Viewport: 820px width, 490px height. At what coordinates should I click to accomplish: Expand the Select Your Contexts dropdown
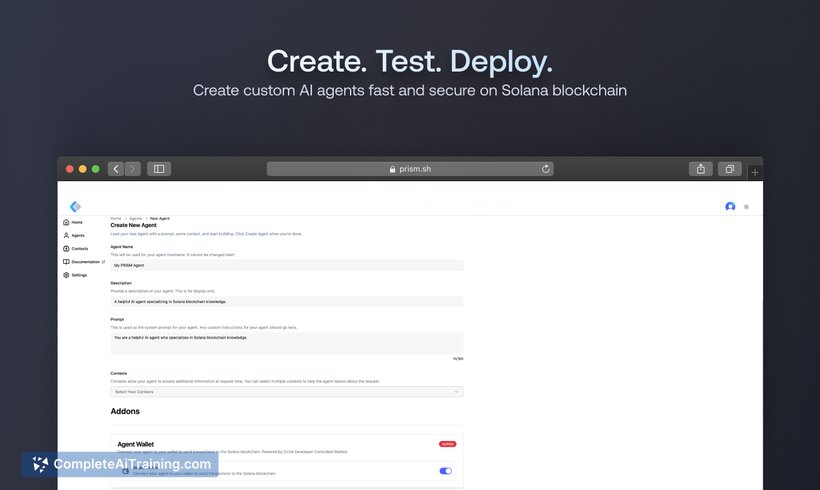287,392
